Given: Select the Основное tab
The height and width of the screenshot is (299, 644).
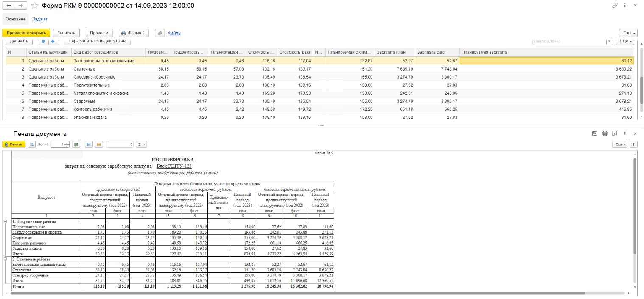Looking at the screenshot, I should [x=15, y=19].
